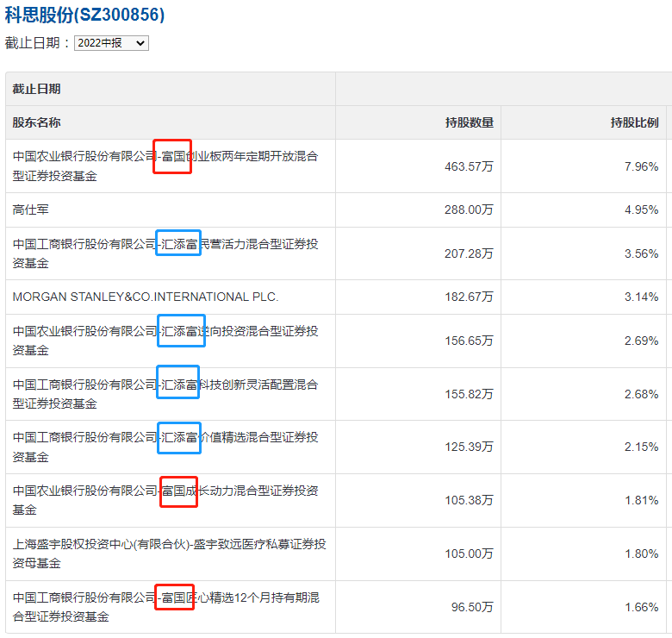Click the 105.00万 holding value

click(469, 554)
